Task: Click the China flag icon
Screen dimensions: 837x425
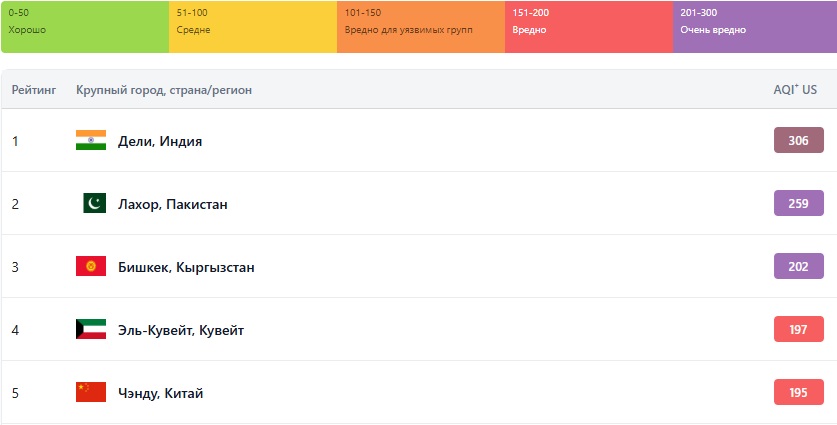Action: pos(91,393)
